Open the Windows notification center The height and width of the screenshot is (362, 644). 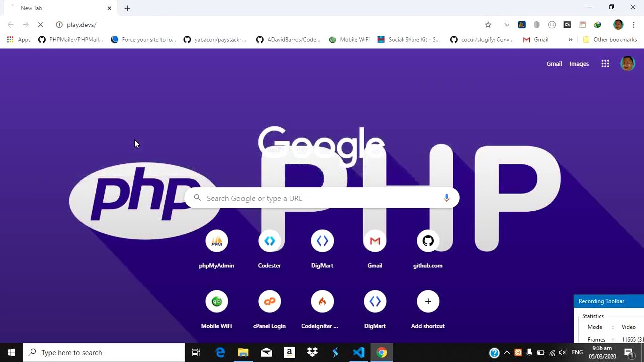[629, 353]
